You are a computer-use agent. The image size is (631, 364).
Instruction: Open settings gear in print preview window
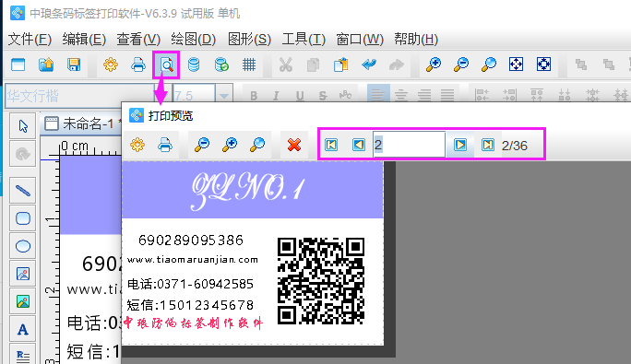coord(137,145)
